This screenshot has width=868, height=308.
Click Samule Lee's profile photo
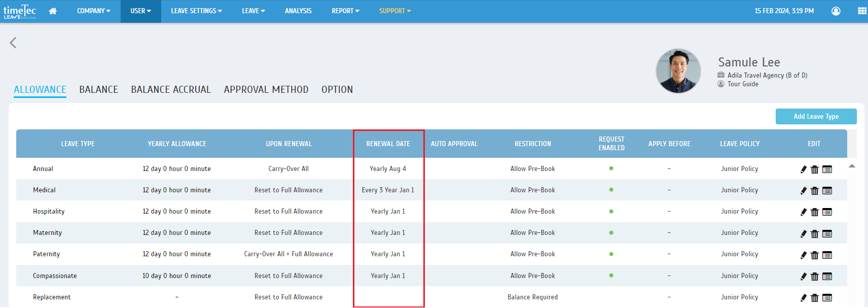pyautogui.click(x=678, y=71)
